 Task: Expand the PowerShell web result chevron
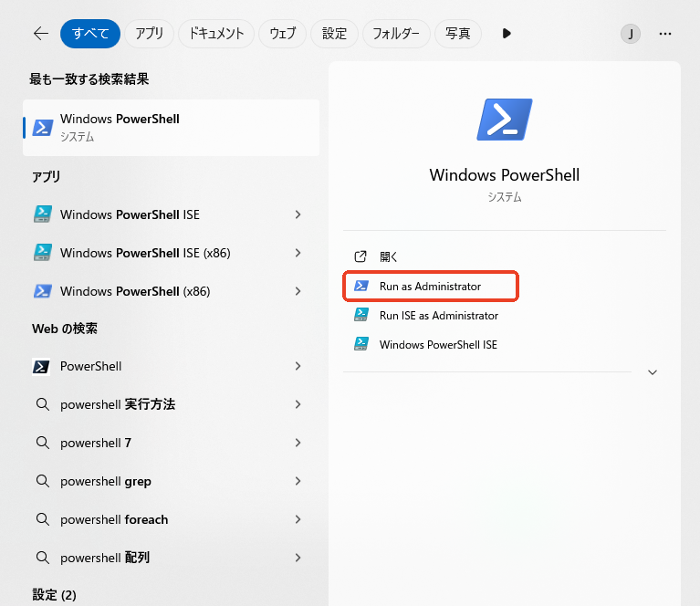click(298, 366)
